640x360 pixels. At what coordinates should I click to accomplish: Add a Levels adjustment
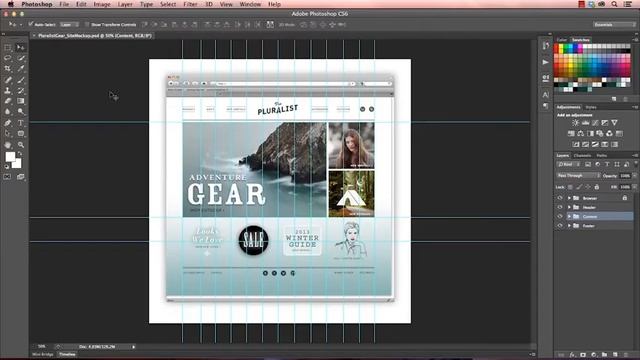(x=585, y=123)
